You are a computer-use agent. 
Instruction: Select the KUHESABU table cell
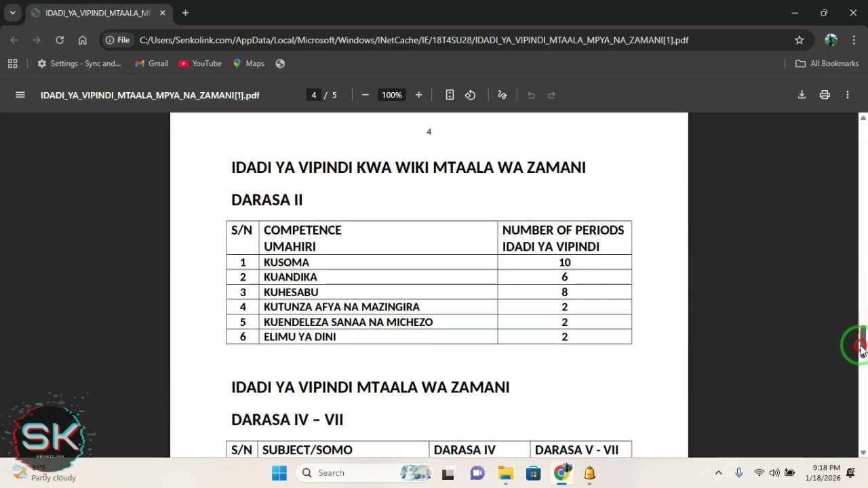pyautogui.click(x=378, y=292)
